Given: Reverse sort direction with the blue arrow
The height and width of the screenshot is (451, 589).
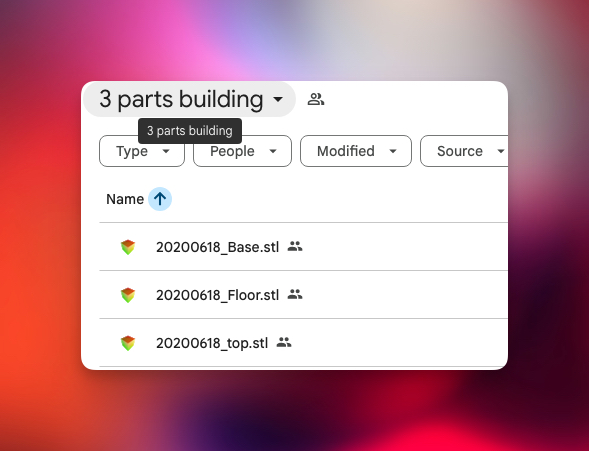Looking at the screenshot, I should tap(160, 199).
